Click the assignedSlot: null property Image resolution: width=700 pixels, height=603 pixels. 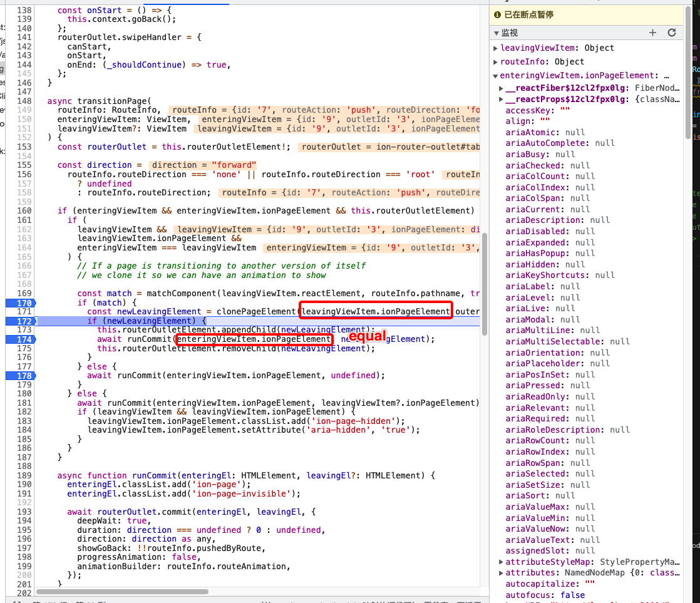point(550,551)
